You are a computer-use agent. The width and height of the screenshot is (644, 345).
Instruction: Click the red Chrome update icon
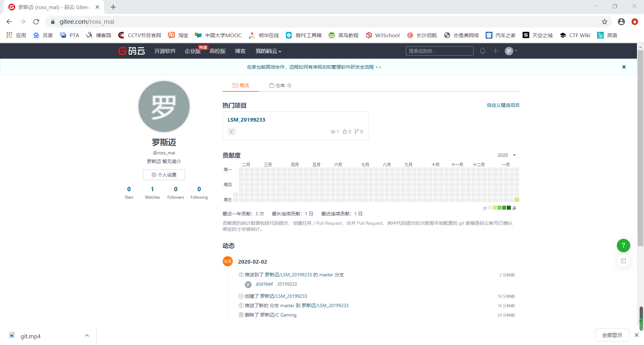pyautogui.click(x=635, y=22)
